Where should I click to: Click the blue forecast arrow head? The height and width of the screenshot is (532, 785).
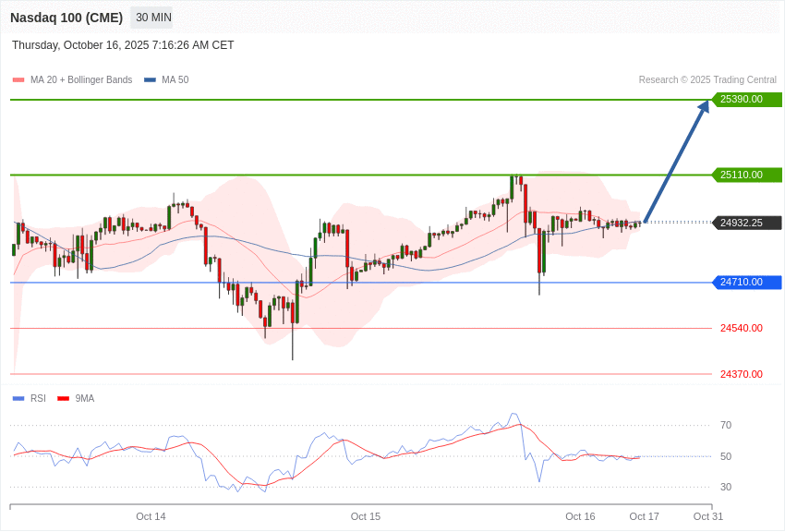click(x=704, y=106)
